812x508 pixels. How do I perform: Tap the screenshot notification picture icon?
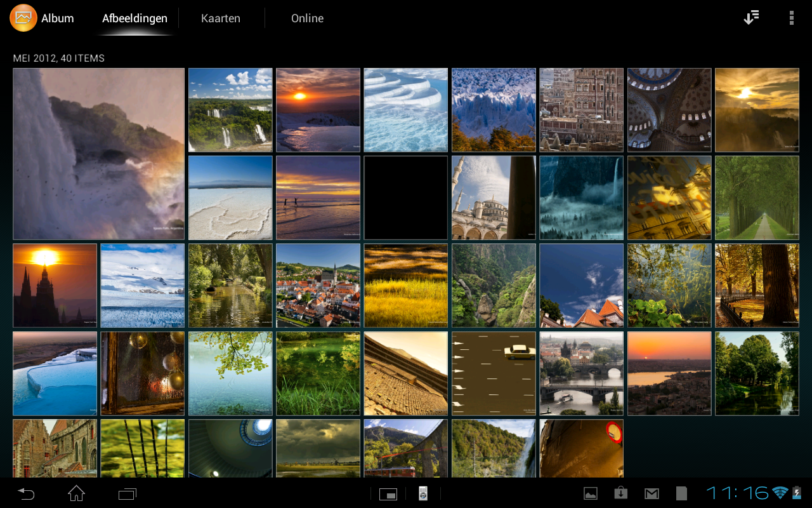(591, 493)
